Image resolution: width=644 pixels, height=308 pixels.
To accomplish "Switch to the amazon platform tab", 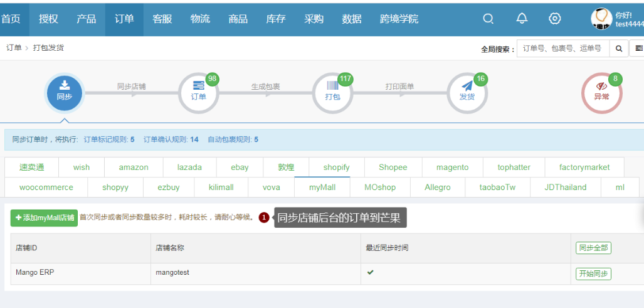I will pos(134,167).
